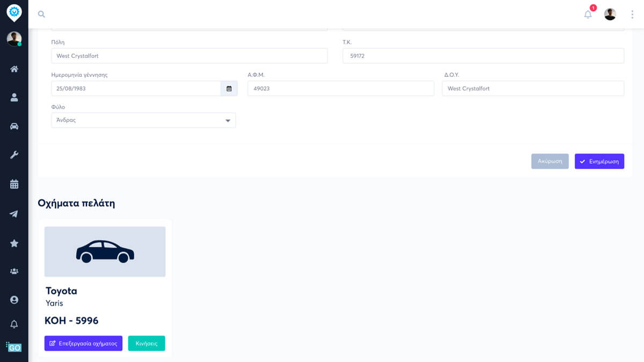Click the Ενημέρωση update button
The image size is (644, 362).
pyautogui.click(x=599, y=161)
